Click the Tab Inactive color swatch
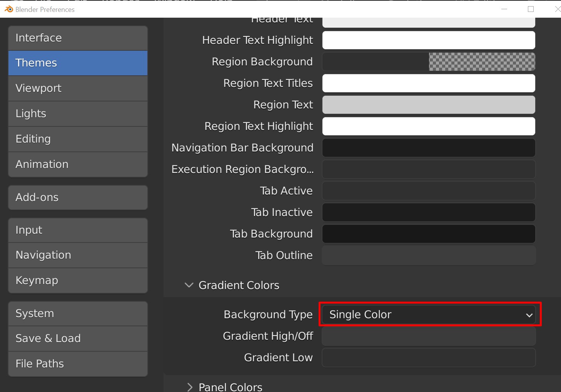Screen dimensions: 561x392 click(x=429, y=213)
